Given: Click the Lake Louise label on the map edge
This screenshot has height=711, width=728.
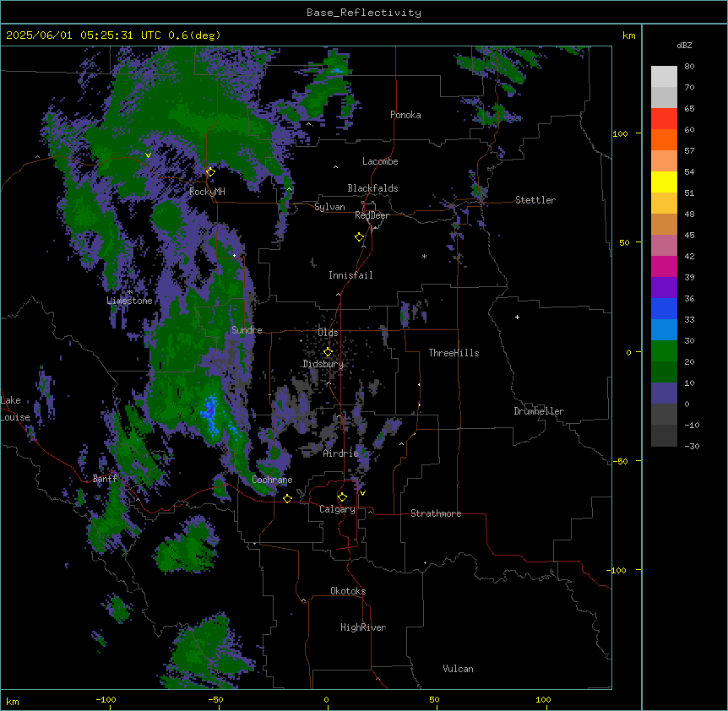Looking at the screenshot, I should 15,409.
